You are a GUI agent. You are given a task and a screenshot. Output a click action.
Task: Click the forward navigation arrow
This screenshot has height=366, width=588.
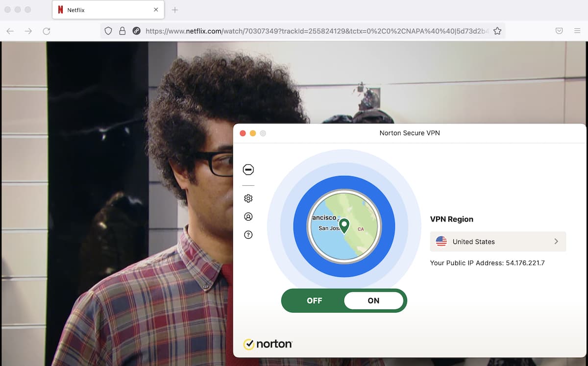28,30
